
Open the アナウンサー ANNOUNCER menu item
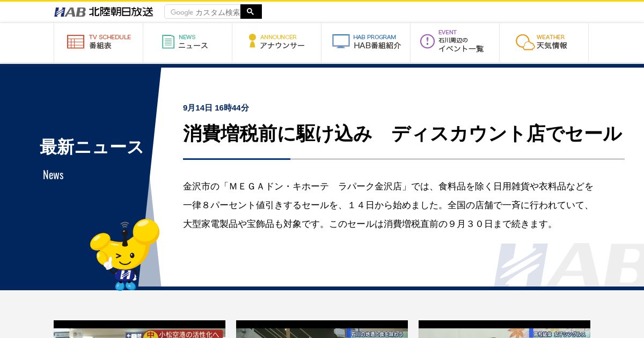coord(277,42)
